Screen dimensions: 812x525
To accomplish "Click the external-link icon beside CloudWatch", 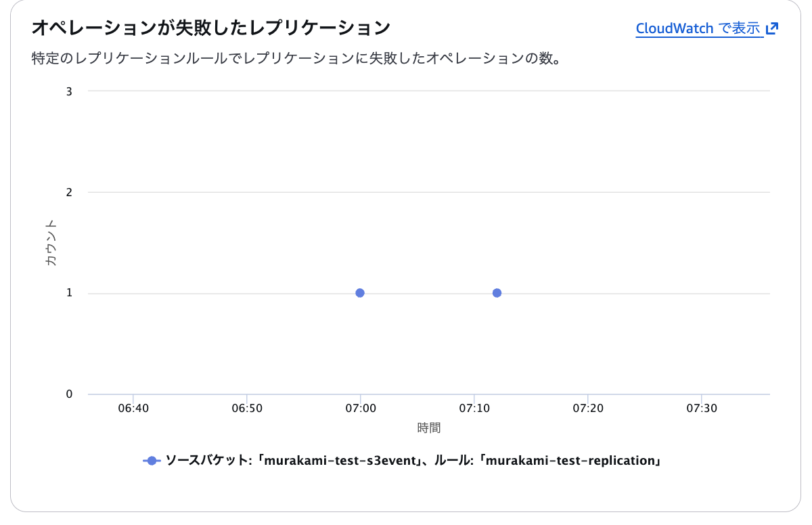I will [x=772, y=28].
